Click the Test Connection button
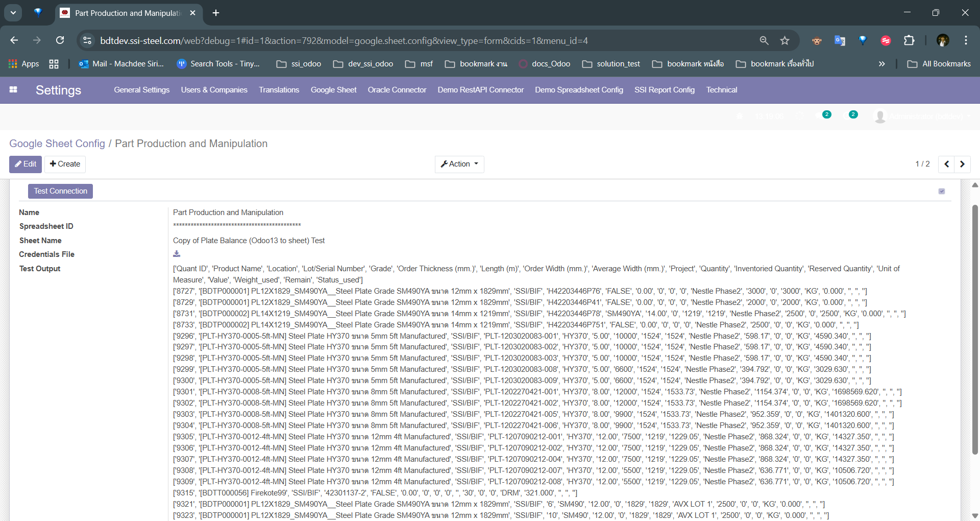The image size is (980, 521). coord(60,191)
